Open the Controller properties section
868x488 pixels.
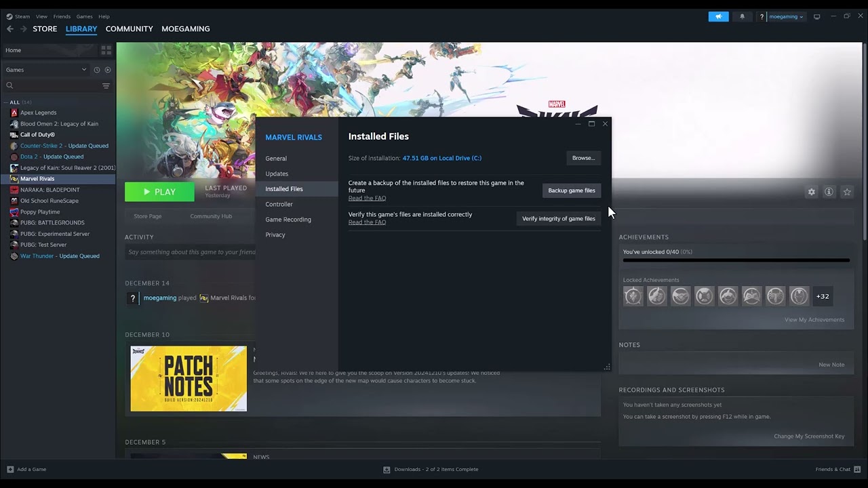click(279, 204)
